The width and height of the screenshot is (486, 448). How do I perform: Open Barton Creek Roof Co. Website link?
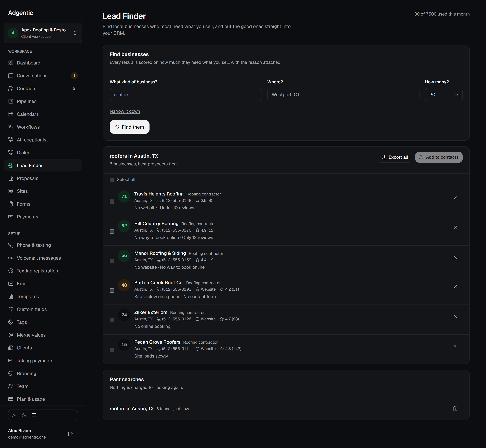(206, 289)
